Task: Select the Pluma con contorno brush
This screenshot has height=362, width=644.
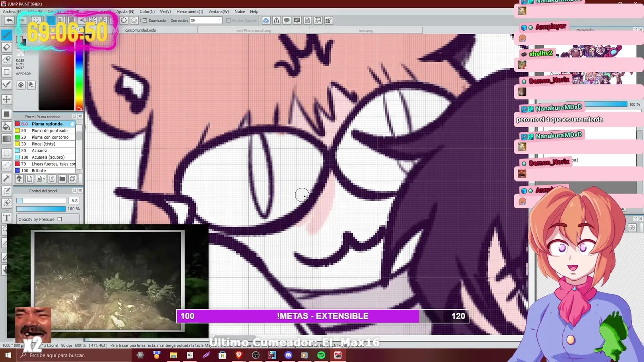Action: [x=45, y=137]
